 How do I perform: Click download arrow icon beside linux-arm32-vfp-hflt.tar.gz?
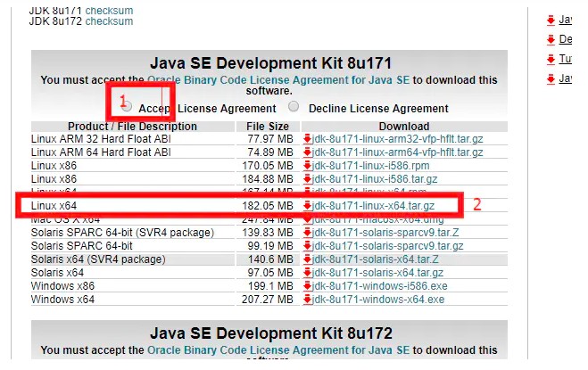tap(308, 139)
